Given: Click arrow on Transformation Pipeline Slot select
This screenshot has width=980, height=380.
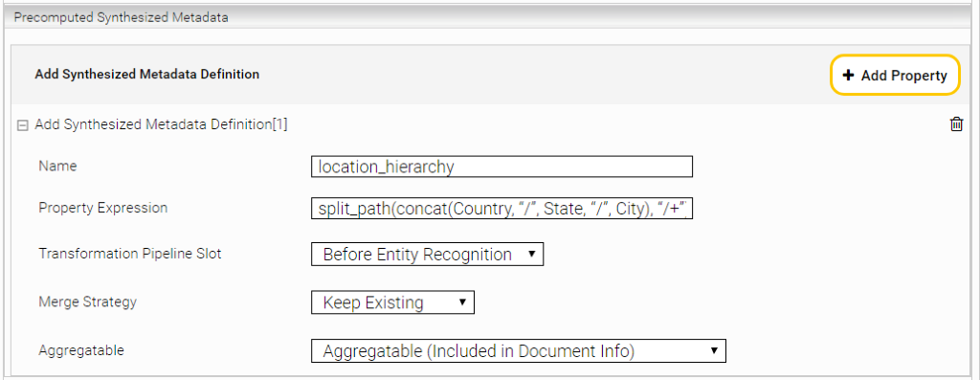Looking at the screenshot, I should click(531, 255).
